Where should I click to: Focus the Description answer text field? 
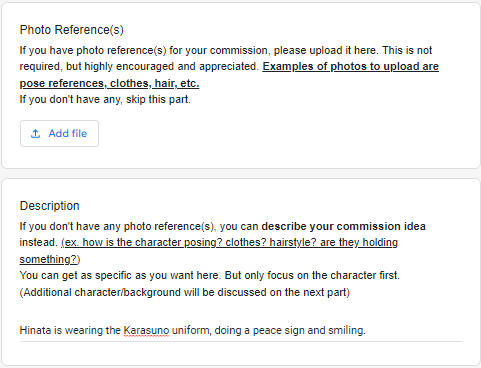[x=241, y=331]
